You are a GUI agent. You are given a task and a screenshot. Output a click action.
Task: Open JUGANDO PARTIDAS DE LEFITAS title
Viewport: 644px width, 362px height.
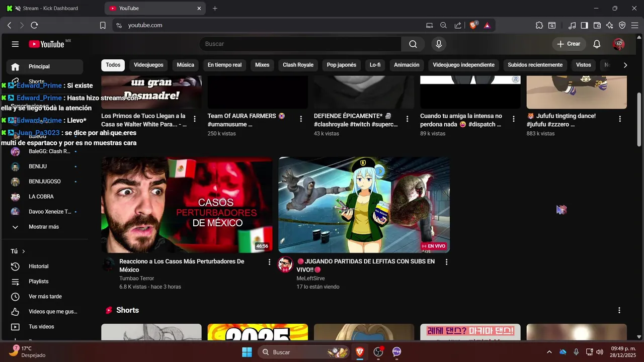[x=365, y=265]
